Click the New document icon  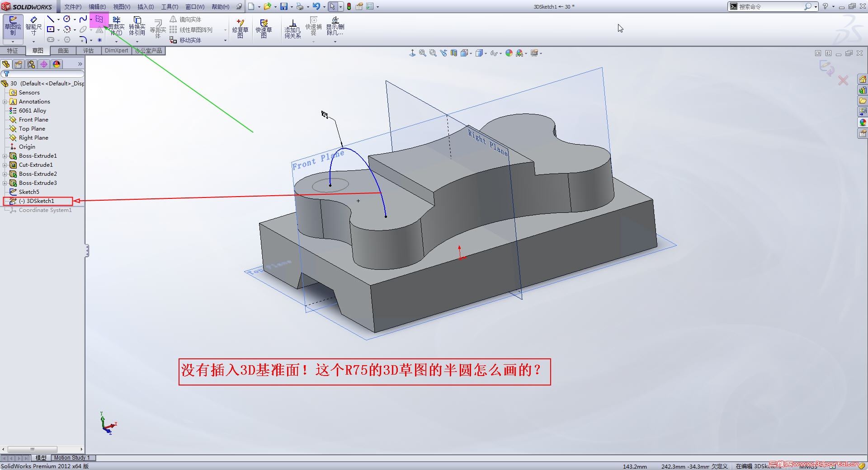(251, 6)
